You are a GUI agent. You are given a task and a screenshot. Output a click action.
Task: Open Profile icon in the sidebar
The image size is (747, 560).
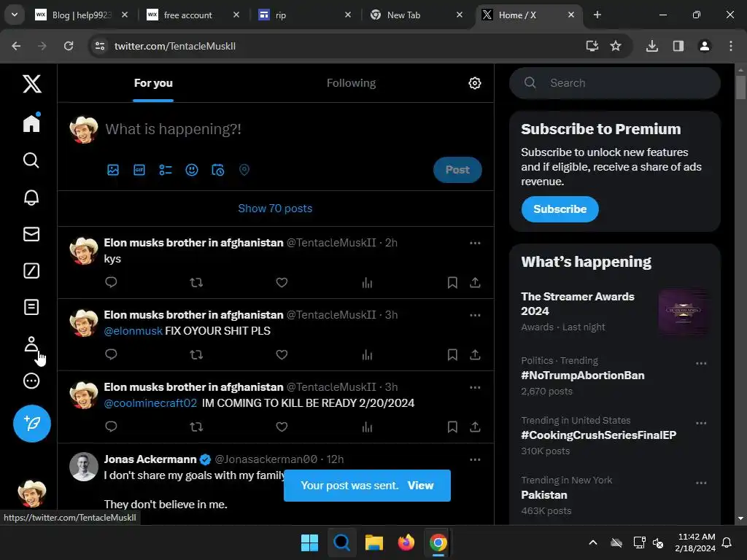[x=31, y=344]
